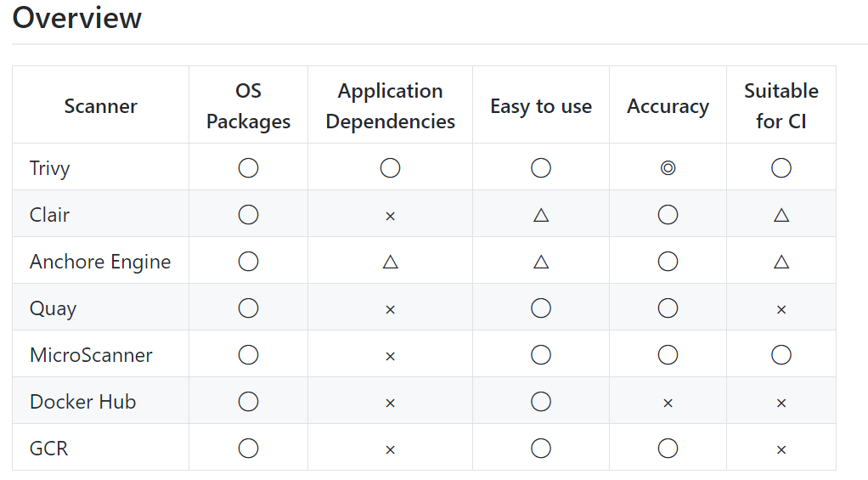The image size is (868, 480).
Task: Click the cross in Quay's Suitable for CI cell
Action: tap(781, 309)
